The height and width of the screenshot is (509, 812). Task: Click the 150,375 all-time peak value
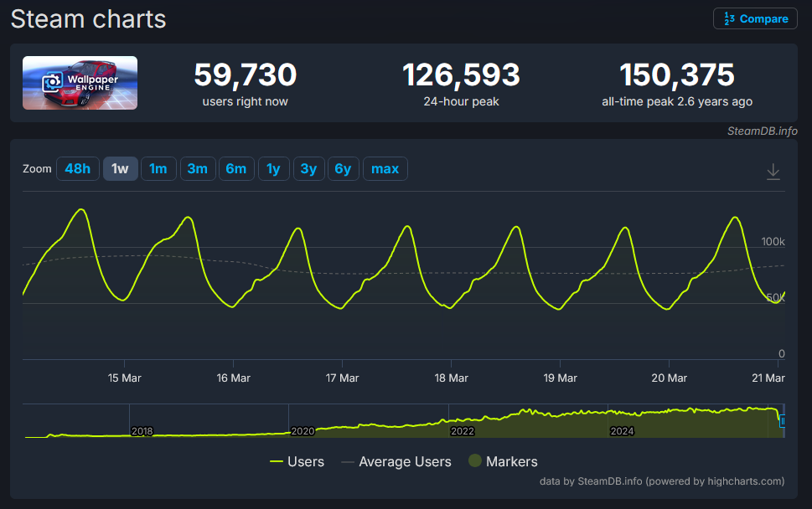tap(677, 75)
